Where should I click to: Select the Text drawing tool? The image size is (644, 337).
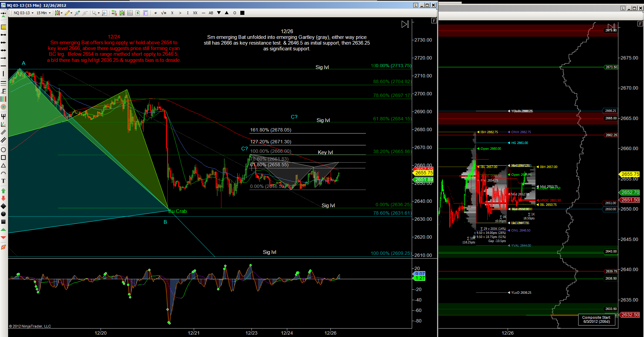pyautogui.click(x=3, y=181)
